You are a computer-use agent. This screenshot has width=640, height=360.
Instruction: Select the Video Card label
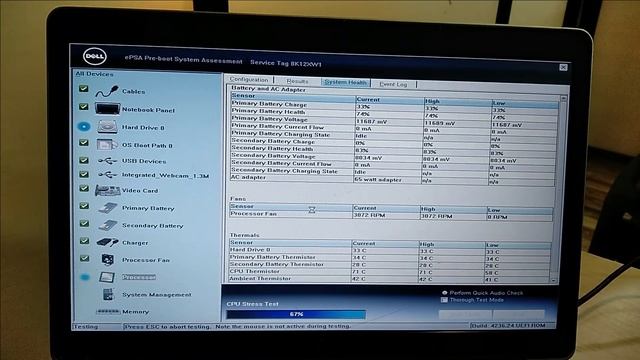(x=140, y=191)
